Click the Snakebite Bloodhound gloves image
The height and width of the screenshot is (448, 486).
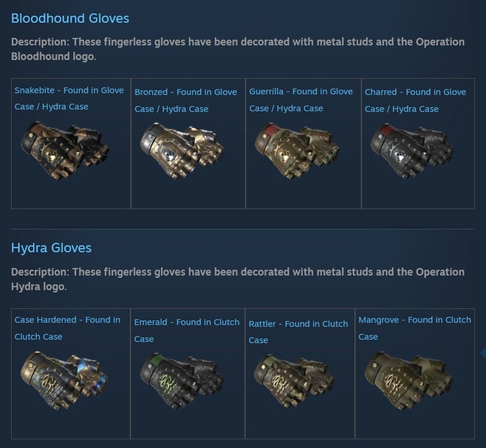(x=65, y=151)
